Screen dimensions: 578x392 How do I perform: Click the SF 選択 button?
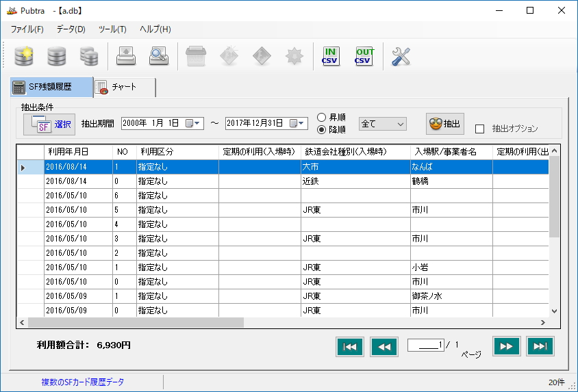point(49,125)
